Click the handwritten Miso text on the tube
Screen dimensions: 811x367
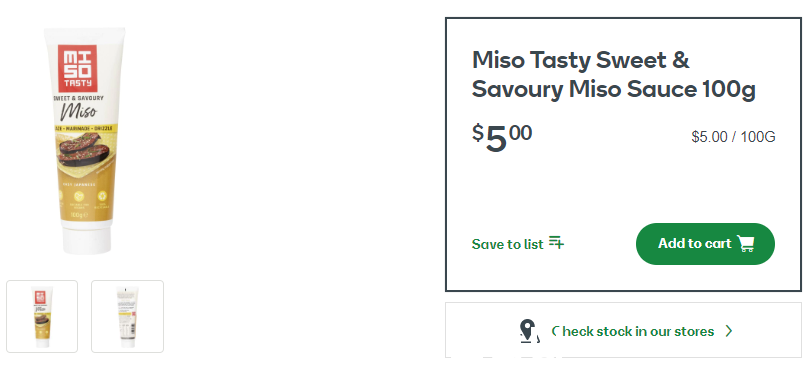click(78, 111)
